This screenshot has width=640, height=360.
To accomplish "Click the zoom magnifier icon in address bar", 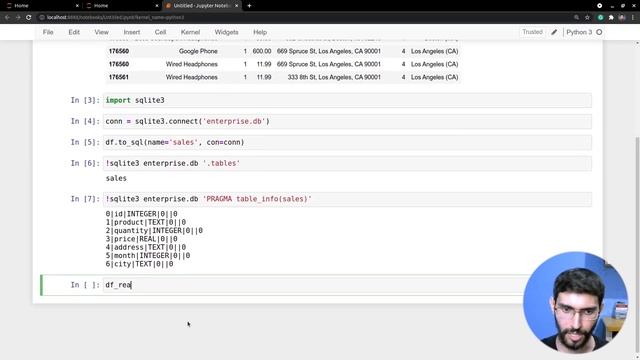I will pos(576,18).
